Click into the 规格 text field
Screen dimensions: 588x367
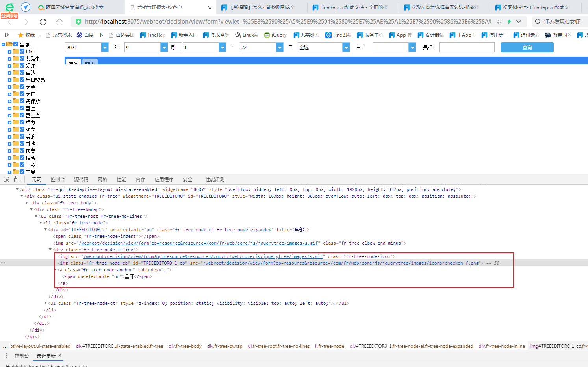click(x=466, y=48)
